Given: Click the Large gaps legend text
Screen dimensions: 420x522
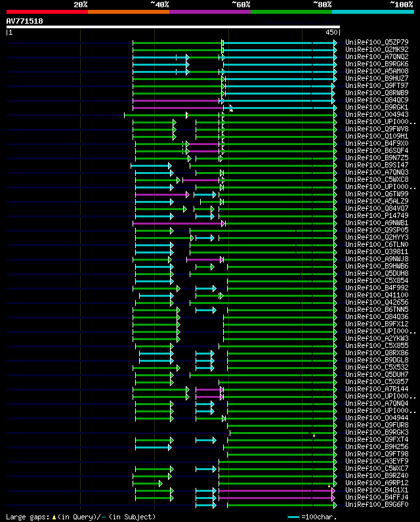Looking at the screenshot, I should point(81,517).
